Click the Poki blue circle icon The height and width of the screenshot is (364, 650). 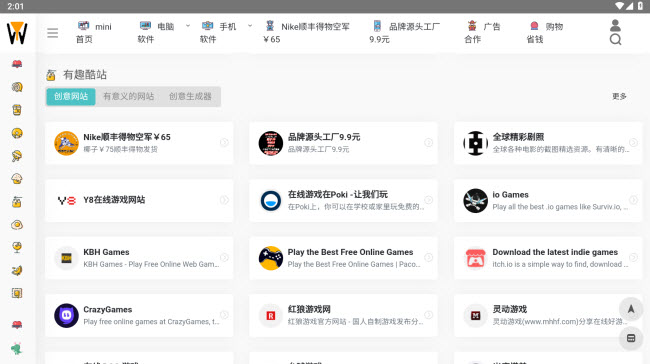(x=271, y=201)
